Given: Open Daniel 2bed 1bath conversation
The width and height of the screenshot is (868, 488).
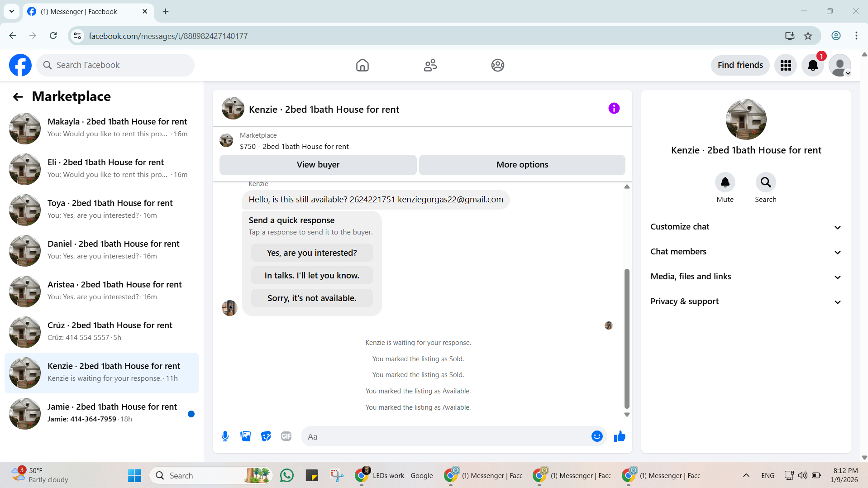Looking at the screenshot, I should [x=102, y=250].
